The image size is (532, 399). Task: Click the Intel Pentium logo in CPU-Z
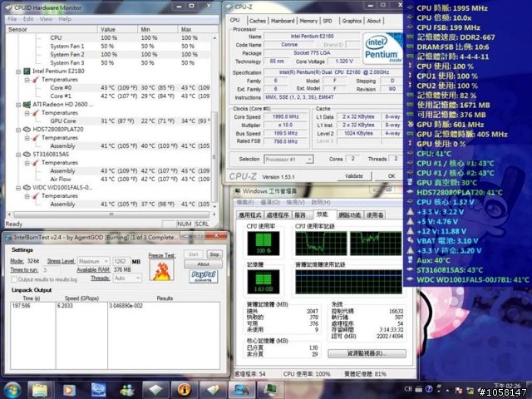click(382, 48)
